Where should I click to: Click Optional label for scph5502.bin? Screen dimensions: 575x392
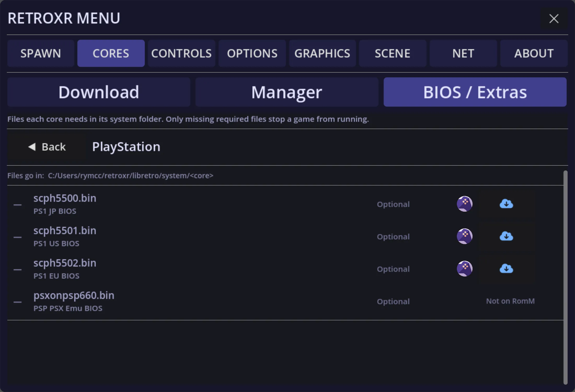393,269
